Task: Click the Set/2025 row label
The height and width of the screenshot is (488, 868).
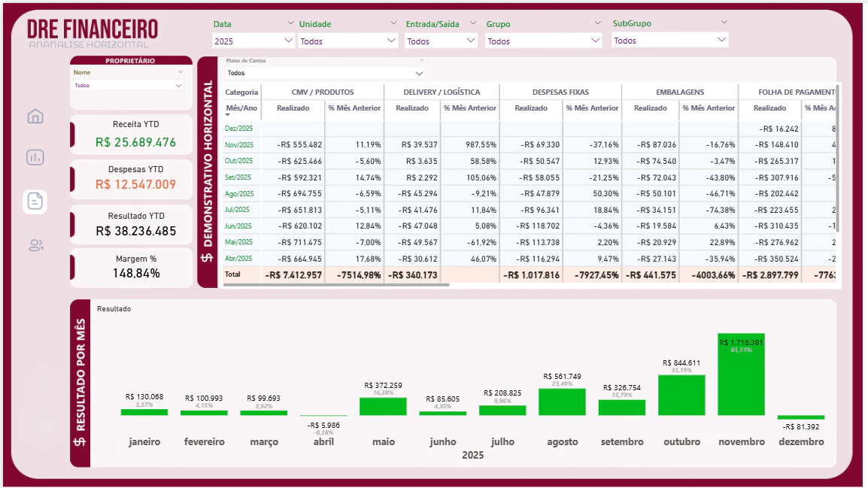Action: pos(238,177)
